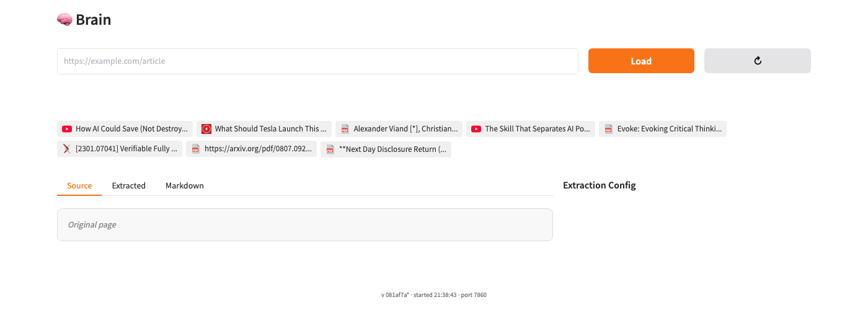Focus the article URL input field
Image resolution: width=868 pixels, height=310 pixels.
[317, 61]
